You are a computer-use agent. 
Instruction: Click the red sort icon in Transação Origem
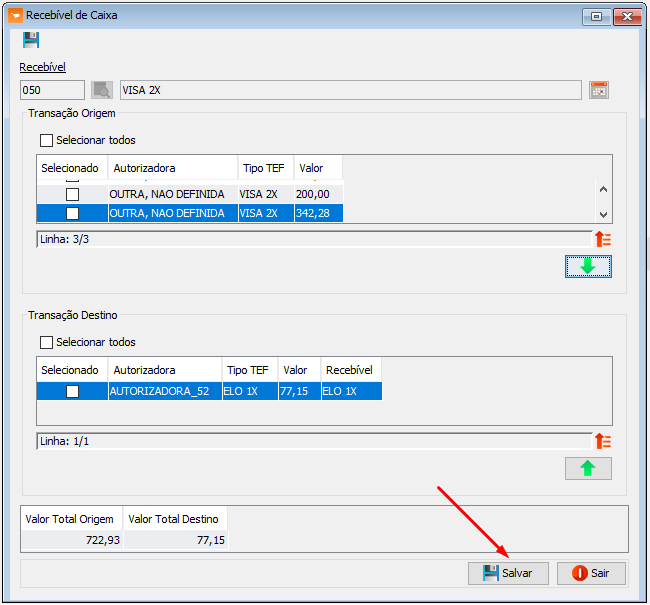pyautogui.click(x=602, y=239)
